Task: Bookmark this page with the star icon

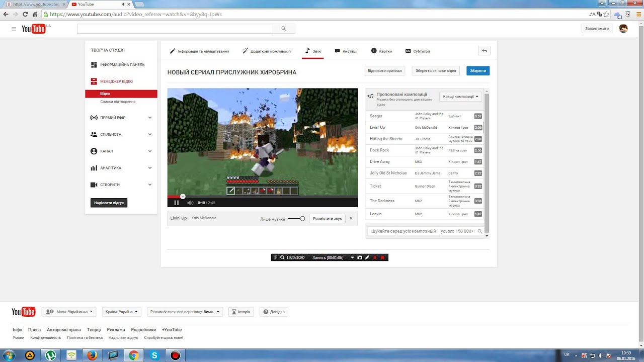Action: point(606,14)
